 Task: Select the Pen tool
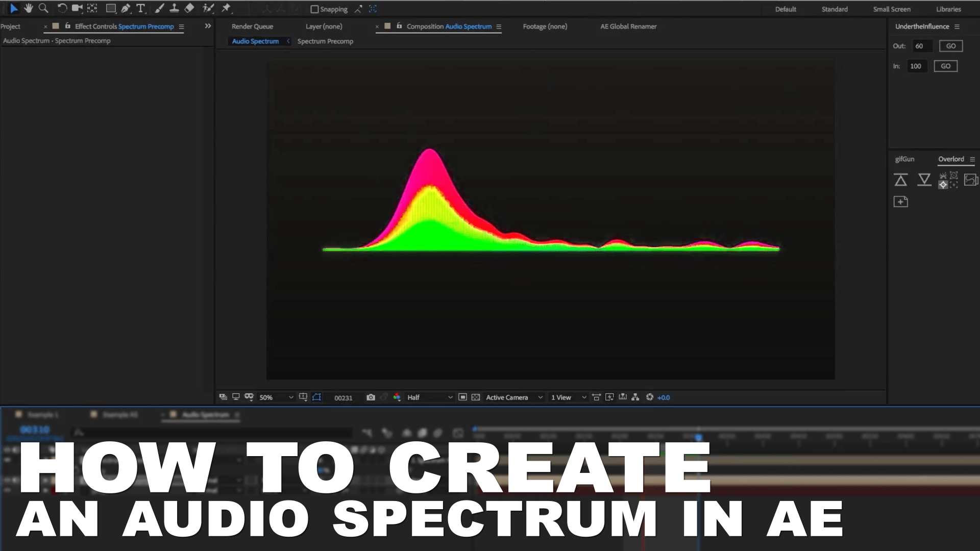(x=126, y=8)
